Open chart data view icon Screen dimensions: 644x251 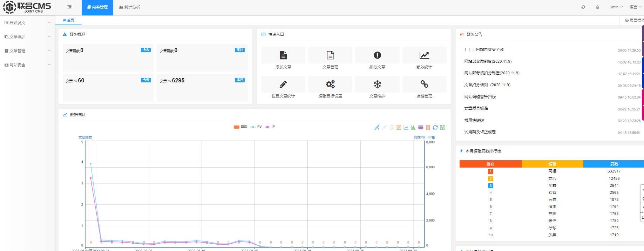click(x=399, y=128)
